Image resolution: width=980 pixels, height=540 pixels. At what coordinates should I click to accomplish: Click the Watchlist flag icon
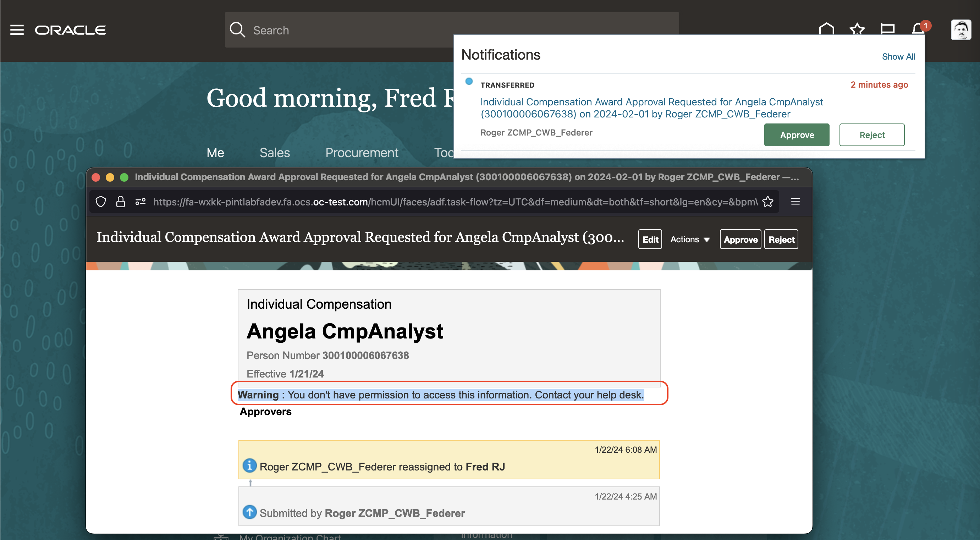pyautogui.click(x=887, y=29)
